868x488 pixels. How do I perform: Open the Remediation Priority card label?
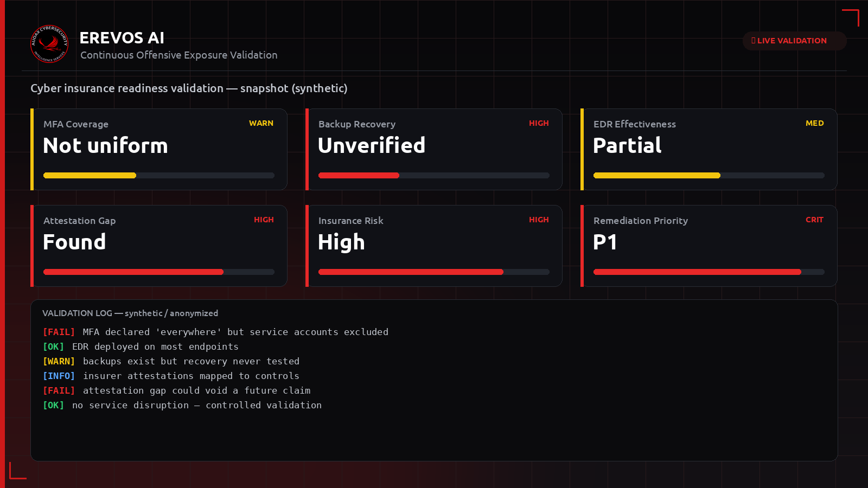(641, 221)
